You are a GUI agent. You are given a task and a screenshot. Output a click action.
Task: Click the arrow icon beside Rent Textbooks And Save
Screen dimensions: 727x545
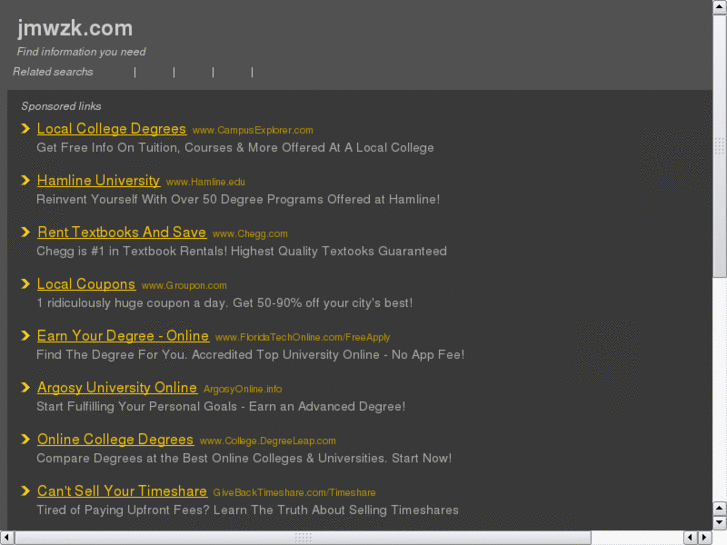(26, 232)
